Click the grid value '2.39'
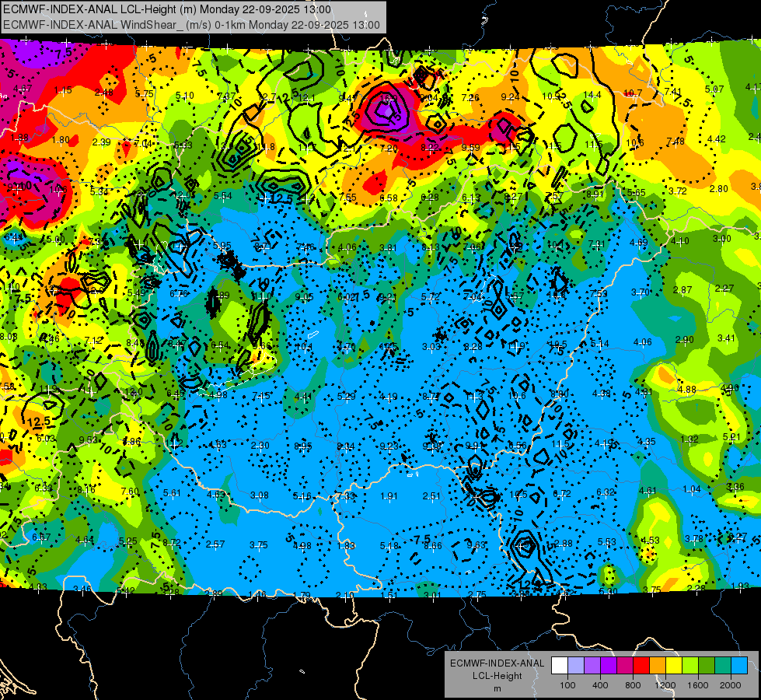 point(101,142)
